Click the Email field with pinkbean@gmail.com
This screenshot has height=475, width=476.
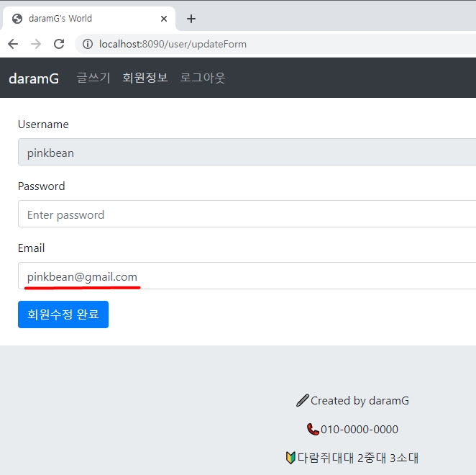click(x=247, y=276)
